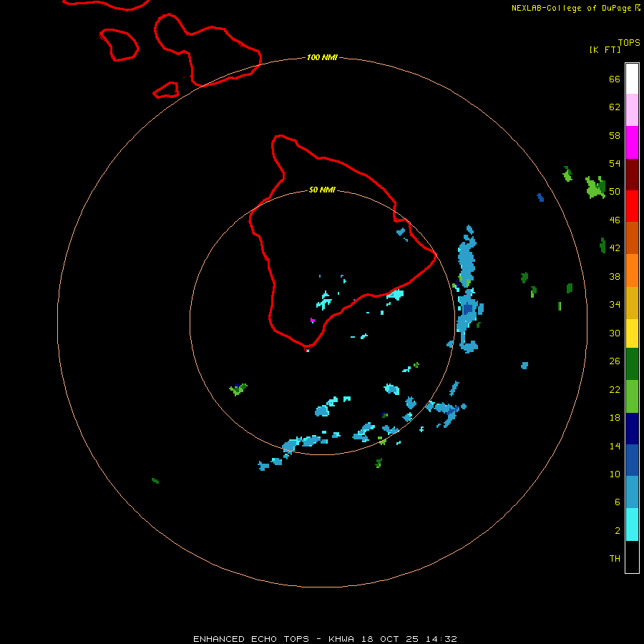Pick the dark red legend color block
The height and width of the screenshot is (644, 644).
632,175
